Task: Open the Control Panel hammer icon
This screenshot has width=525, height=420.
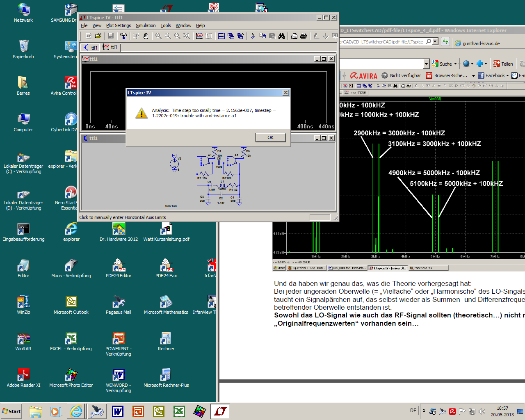Action: click(123, 36)
